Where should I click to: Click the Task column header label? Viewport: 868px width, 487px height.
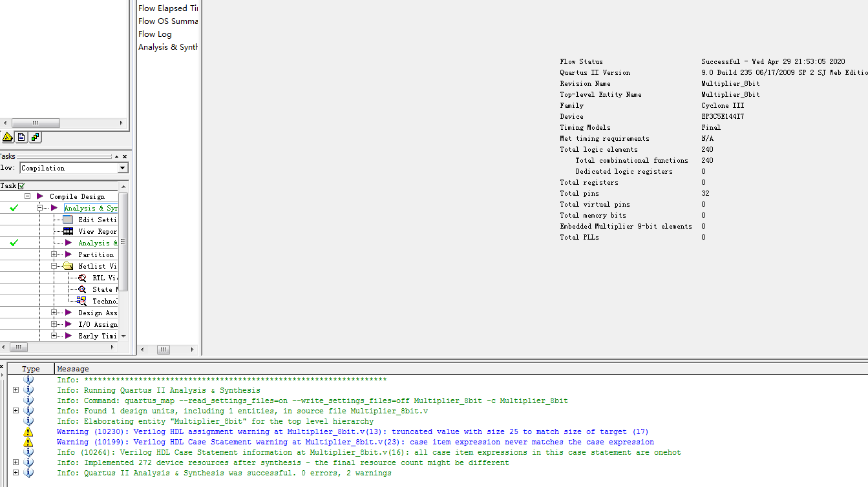coord(8,186)
